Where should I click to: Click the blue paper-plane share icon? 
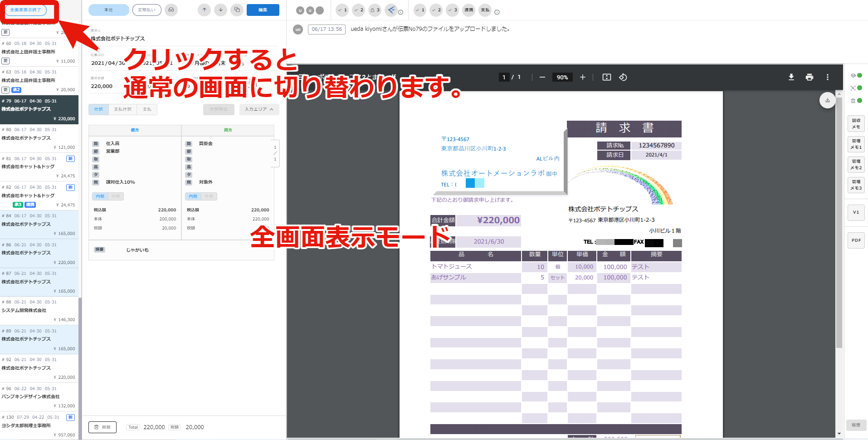click(x=391, y=10)
